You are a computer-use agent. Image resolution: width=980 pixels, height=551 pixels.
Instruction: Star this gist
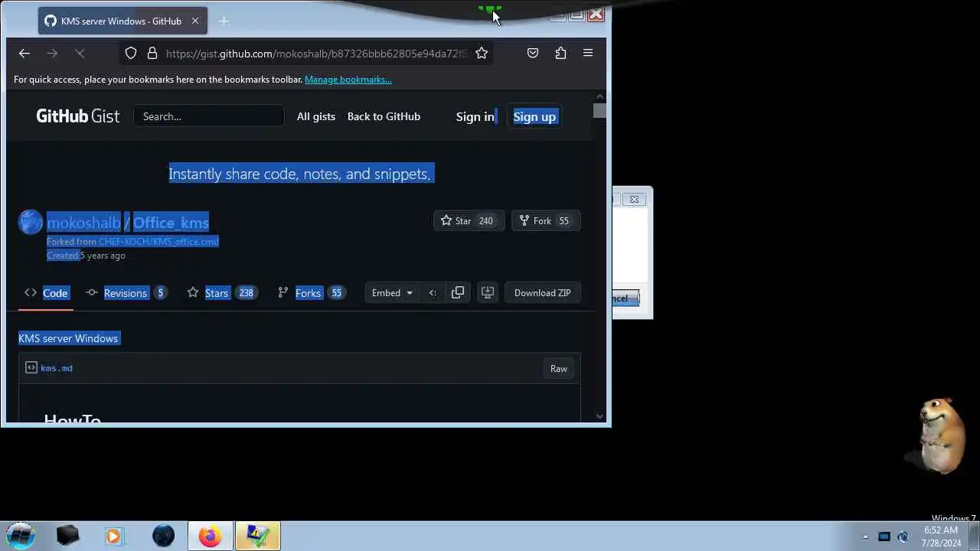tap(469, 220)
